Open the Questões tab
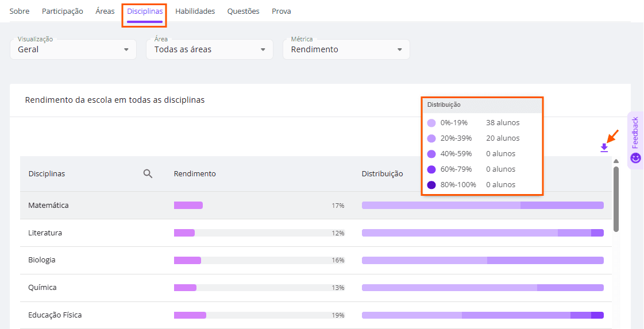 (x=243, y=11)
